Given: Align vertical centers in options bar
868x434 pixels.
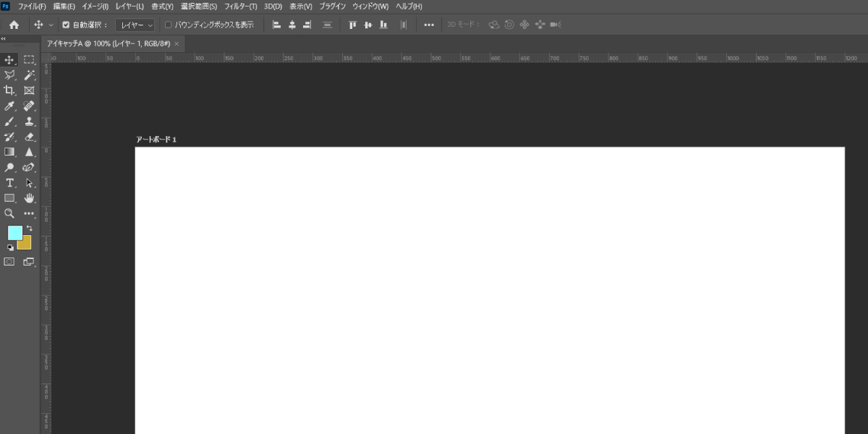Looking at the screenshot, I should click(367, 25).
